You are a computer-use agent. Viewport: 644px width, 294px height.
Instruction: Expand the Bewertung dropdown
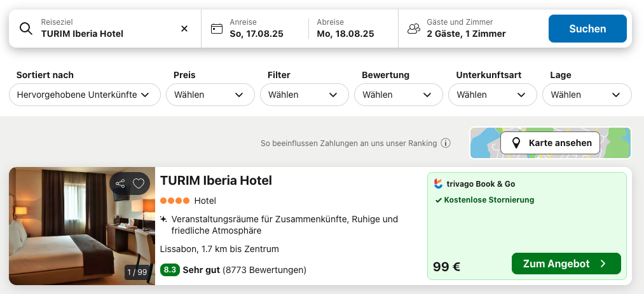tap(399, 95)
